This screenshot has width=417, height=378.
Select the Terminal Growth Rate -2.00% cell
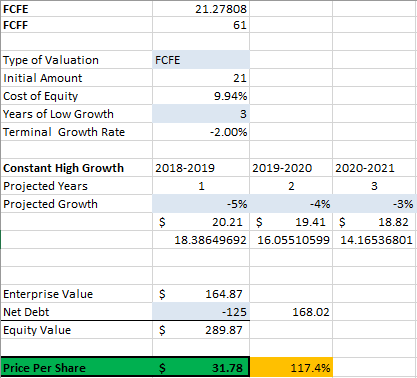[201, 132]
